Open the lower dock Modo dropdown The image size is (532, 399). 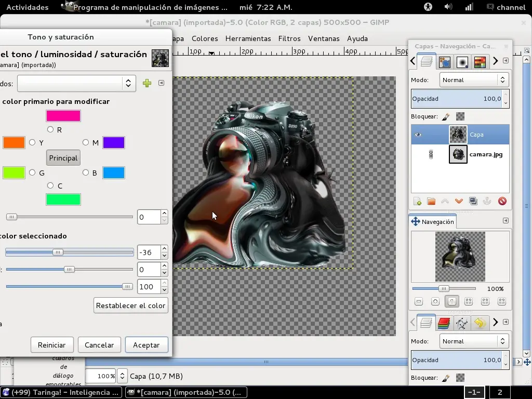pos(474,341)
